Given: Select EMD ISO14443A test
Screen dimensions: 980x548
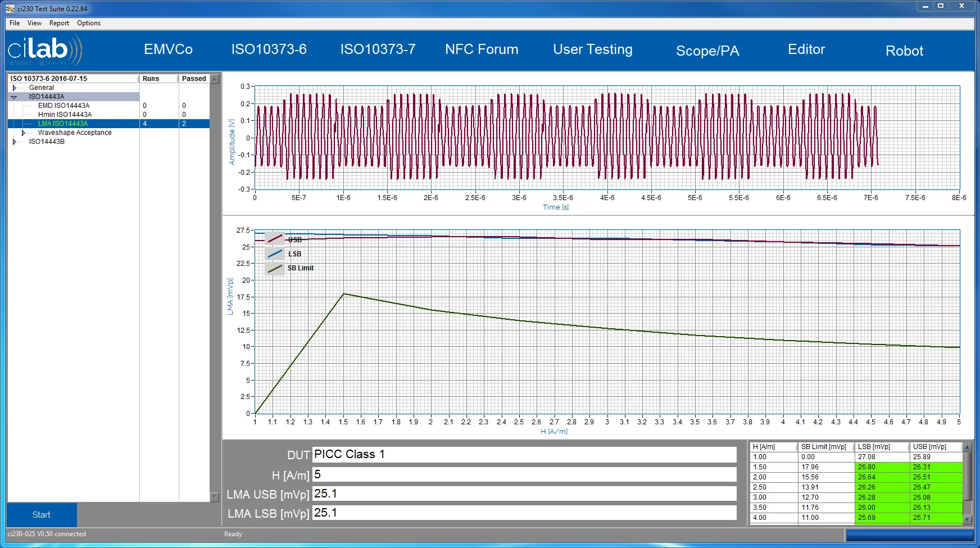Looking at the screenshot, I should pyautogui.click(x=63, y=106).
